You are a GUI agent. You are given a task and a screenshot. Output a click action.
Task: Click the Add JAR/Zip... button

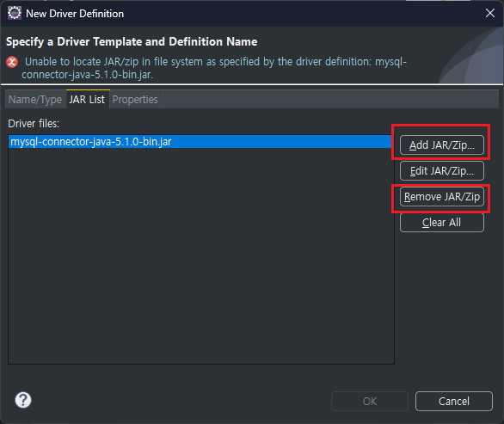click(441, 145)
